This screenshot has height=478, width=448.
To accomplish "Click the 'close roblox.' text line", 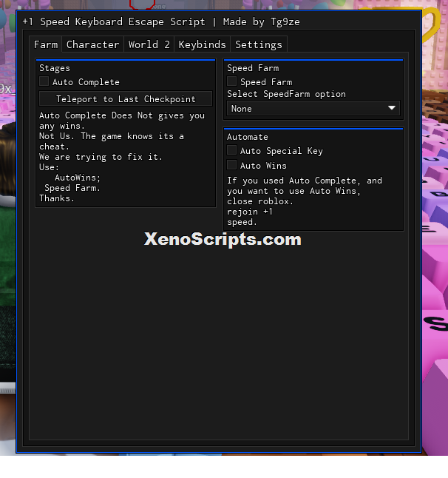I will (x=259, y=201).
